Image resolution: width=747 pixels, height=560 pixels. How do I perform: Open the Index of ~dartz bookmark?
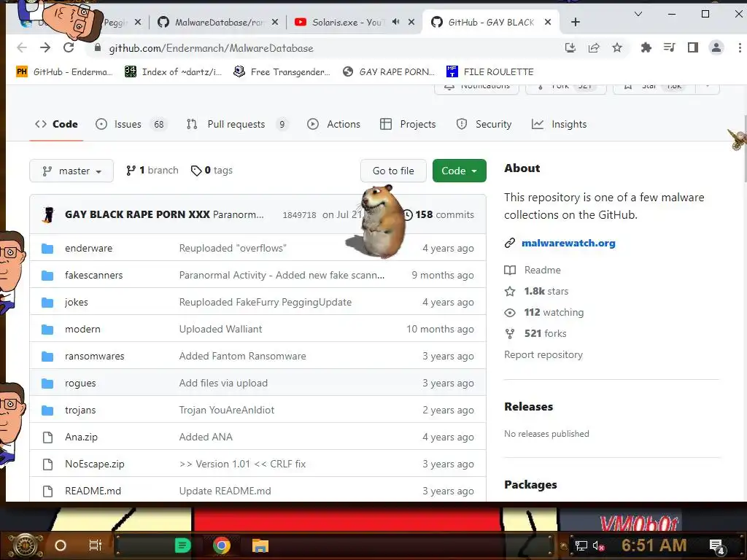click(x=174, y=72)
